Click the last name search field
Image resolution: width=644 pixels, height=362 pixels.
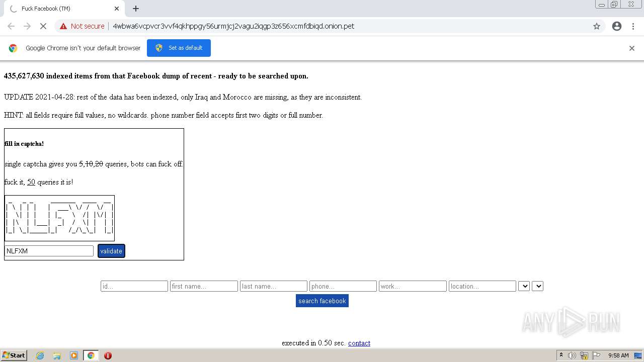pos(274,286)
